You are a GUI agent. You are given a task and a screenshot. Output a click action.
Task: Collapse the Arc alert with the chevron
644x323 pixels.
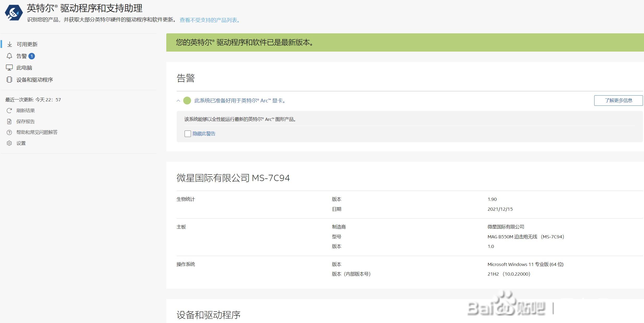tap(178, 101)
